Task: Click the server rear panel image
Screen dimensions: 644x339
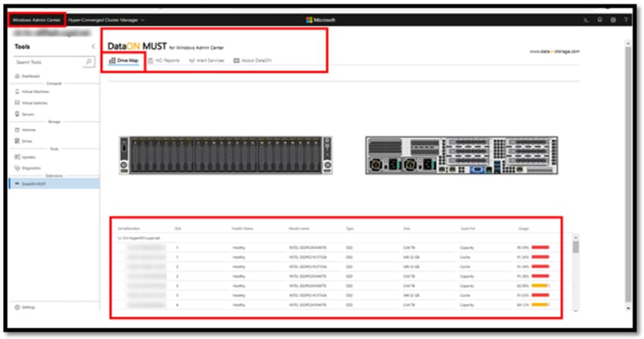Action: pos(461,156)
